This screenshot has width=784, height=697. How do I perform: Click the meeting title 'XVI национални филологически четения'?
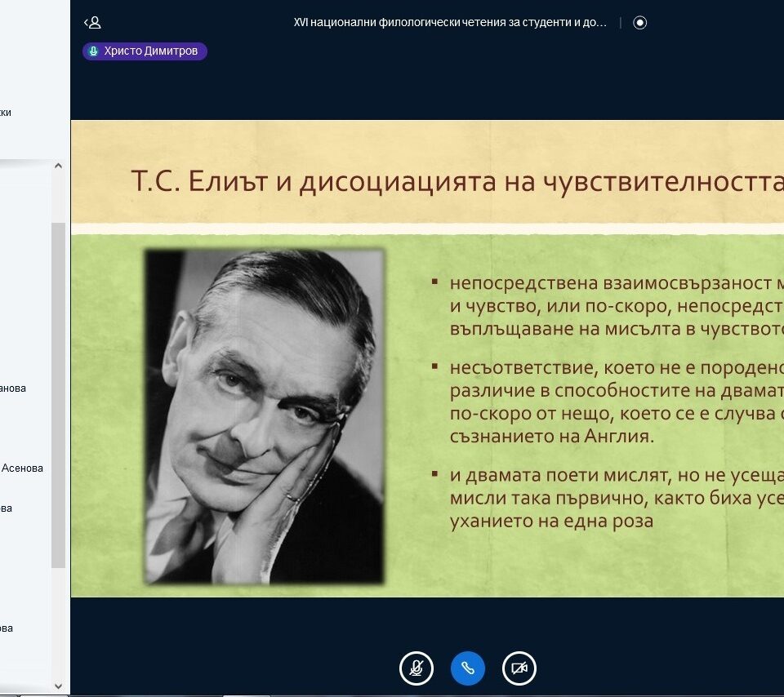450,23
